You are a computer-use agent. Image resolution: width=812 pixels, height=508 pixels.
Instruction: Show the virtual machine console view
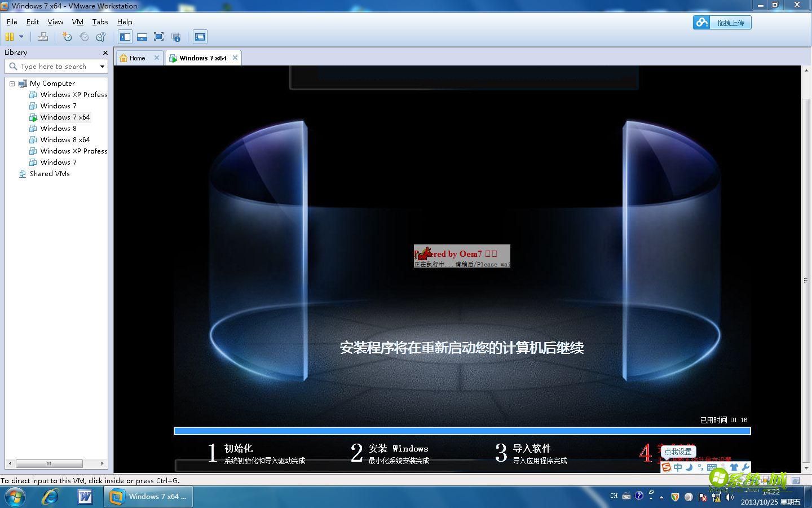coord(125,37)
